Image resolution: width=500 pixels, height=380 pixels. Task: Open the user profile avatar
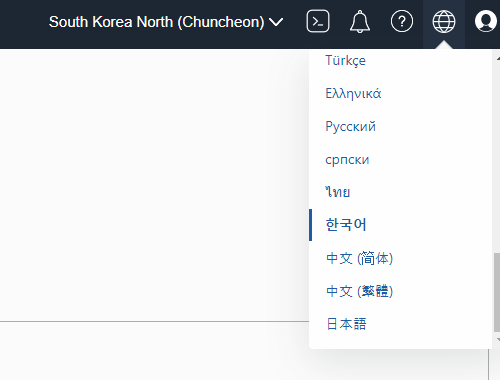coord(486,22)
